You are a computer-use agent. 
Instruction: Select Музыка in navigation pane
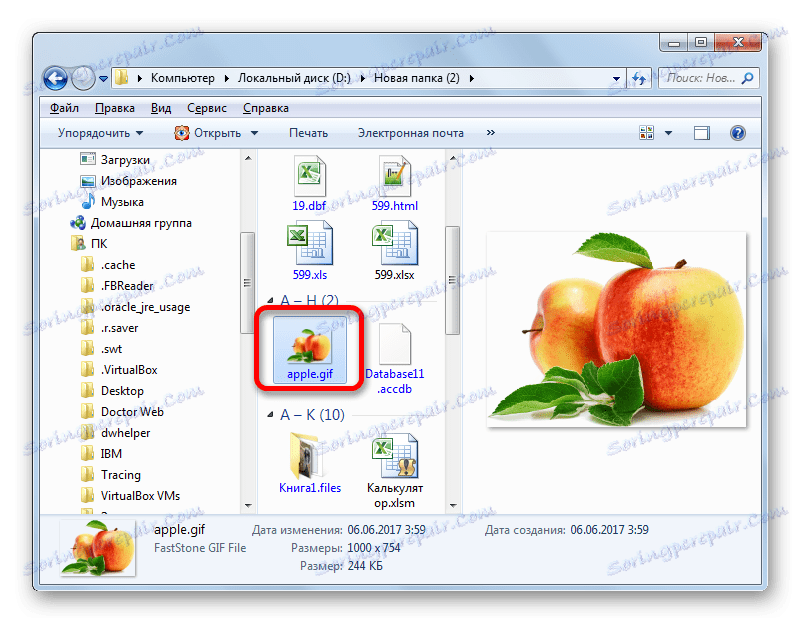(122, 202)
